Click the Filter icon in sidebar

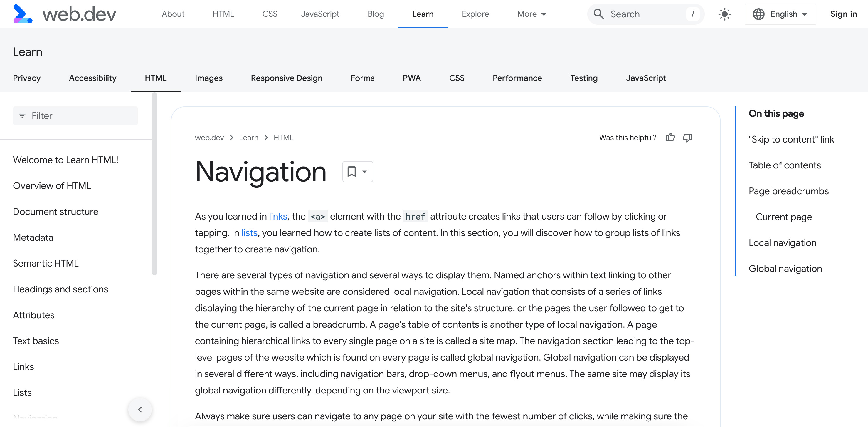pos(22,116)
